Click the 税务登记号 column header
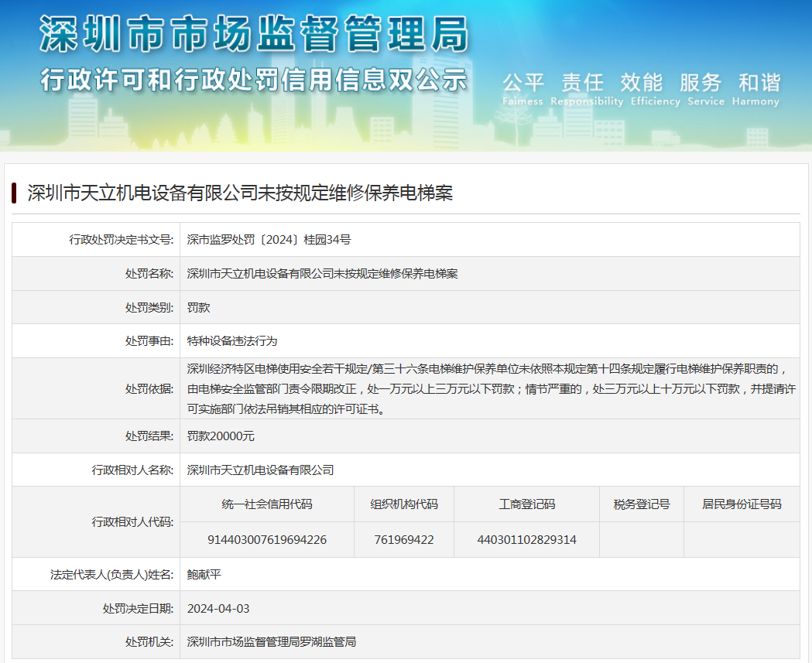 tap(642, 504)
